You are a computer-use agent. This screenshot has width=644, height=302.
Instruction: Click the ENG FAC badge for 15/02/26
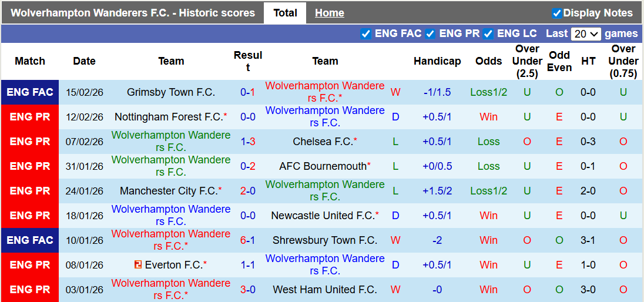pos(30,92)
